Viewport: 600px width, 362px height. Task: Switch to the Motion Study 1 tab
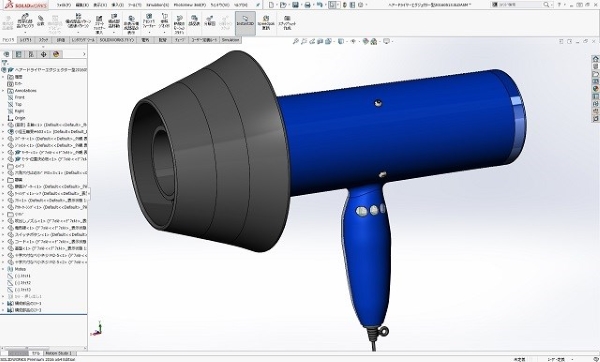tap(59, 353)
